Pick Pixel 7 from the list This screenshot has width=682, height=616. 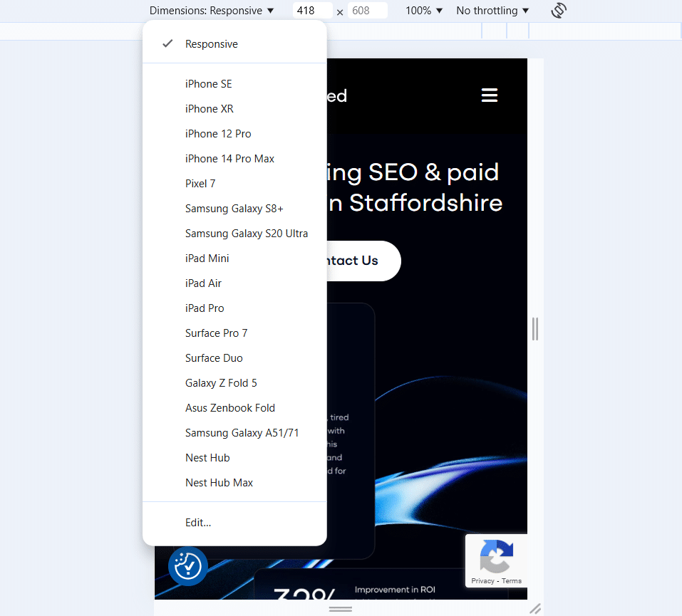pyautogui.click(x=234, y=184)
